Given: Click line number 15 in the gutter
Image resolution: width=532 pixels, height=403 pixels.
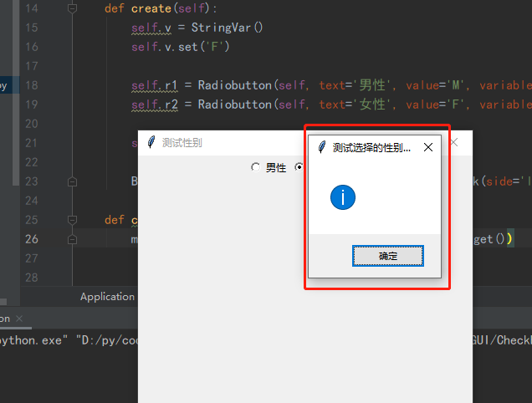Looking at the screenshot, I should coord(32,28).
